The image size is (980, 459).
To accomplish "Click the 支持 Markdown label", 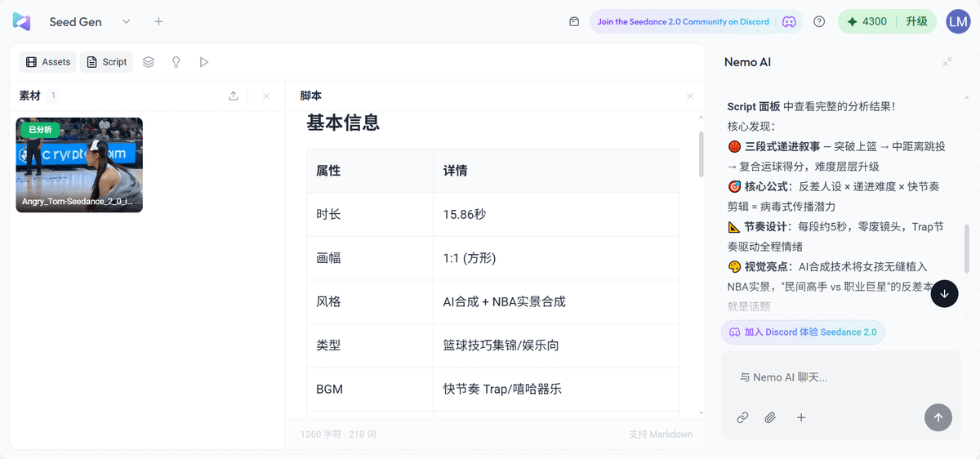I will pyautogui.click(x=661, y=434).
